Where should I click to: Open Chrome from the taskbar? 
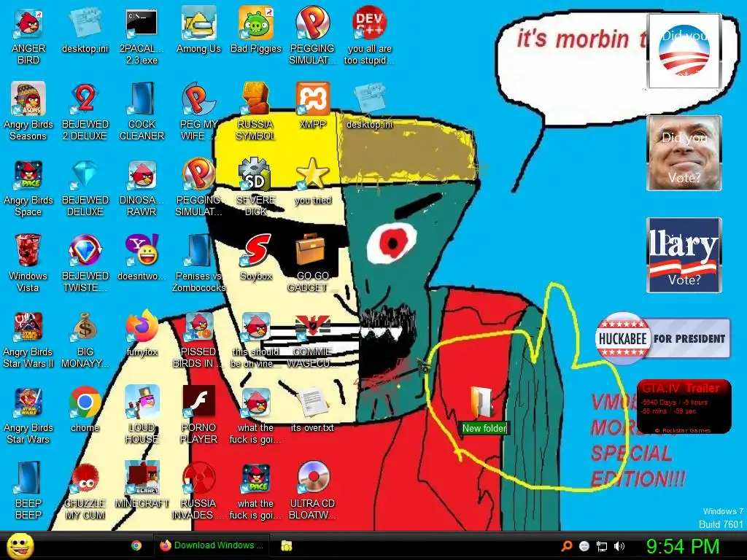[136, 545]
